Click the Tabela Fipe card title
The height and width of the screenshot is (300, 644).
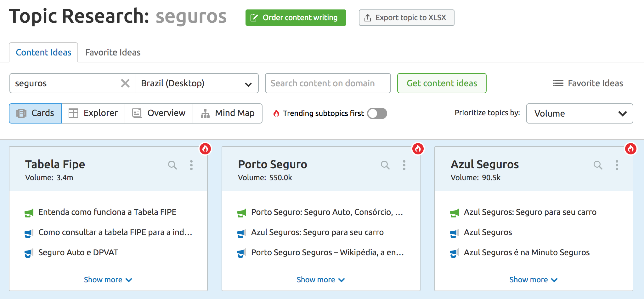[x=55, y=164]
